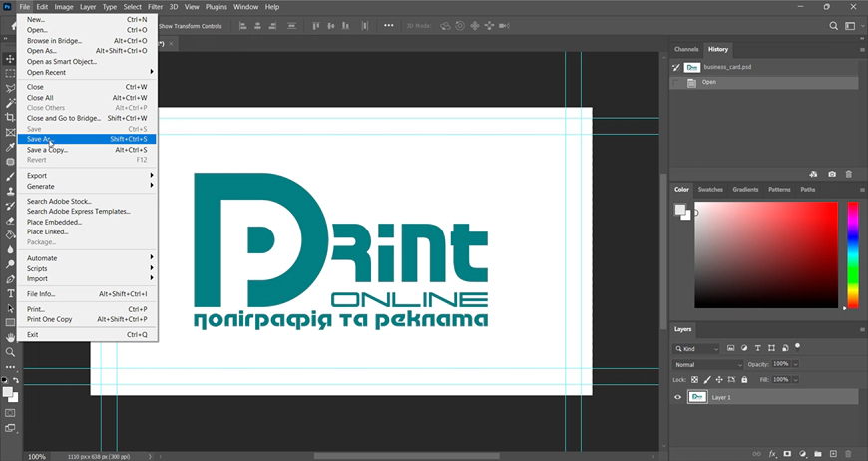Add a layer mask
Screen dimensions: 868x461
(787, 454)
